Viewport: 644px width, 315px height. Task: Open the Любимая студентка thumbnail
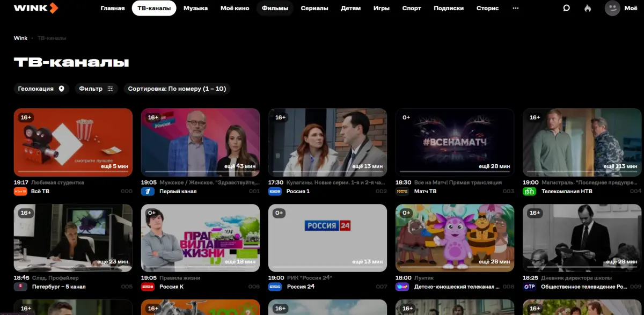tap(73, 142)
